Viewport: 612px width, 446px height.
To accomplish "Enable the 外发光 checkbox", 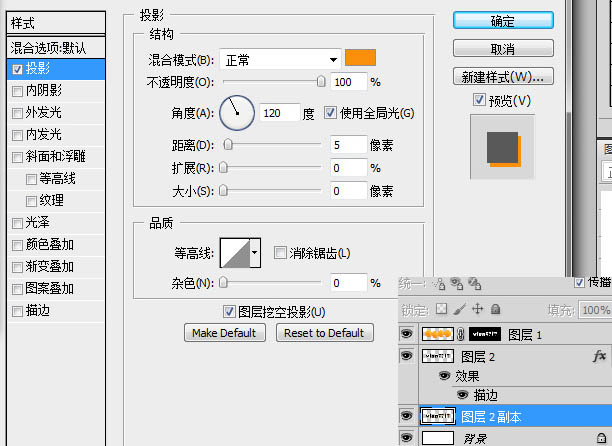I will 17,114.
